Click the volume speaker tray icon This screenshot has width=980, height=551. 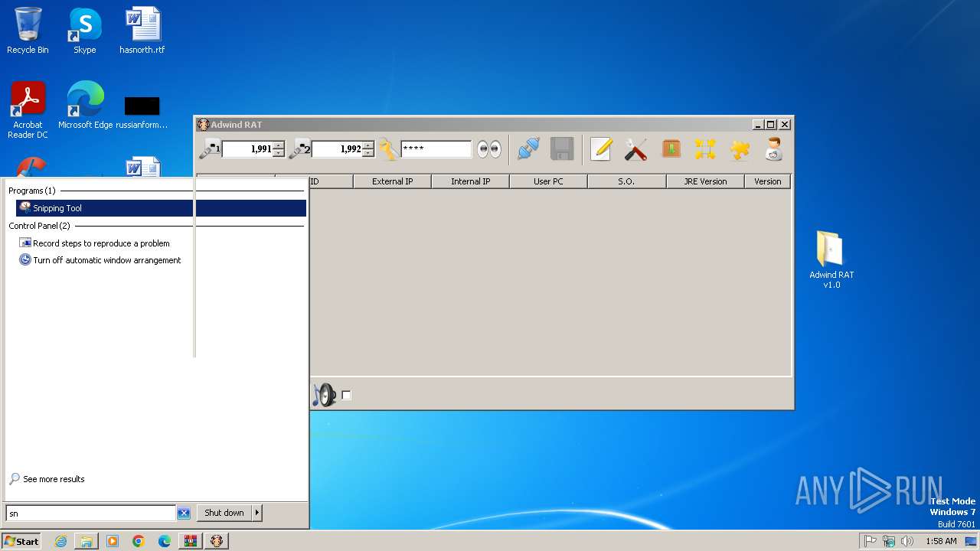tap(907, 541)
